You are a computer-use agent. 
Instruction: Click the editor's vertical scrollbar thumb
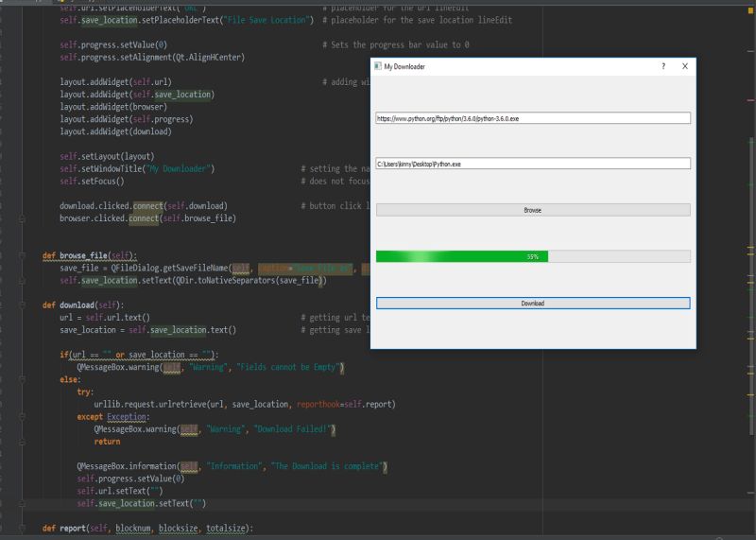751,286
